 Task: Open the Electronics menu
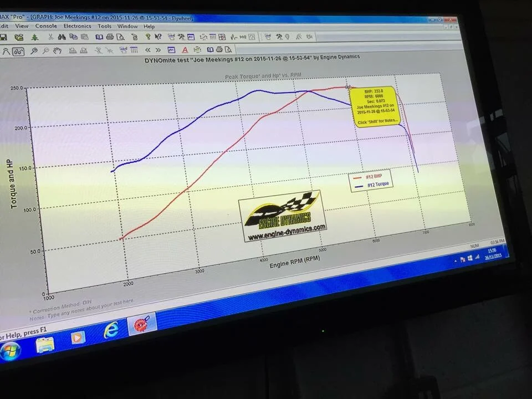click(x=78, y=26)
